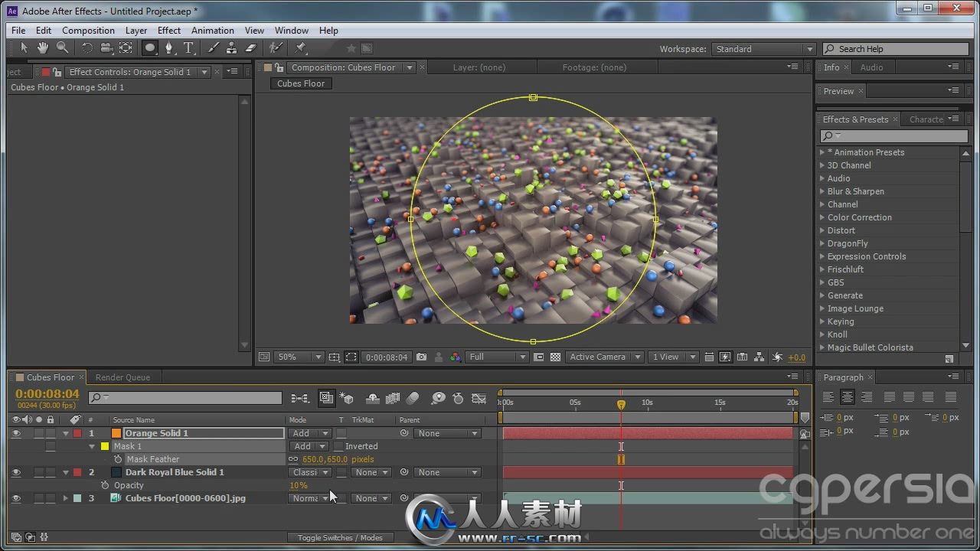Open Workspace Standard dropdown
Screen dimensions: 980x551
pyautogui.click(x=763, y=49)
